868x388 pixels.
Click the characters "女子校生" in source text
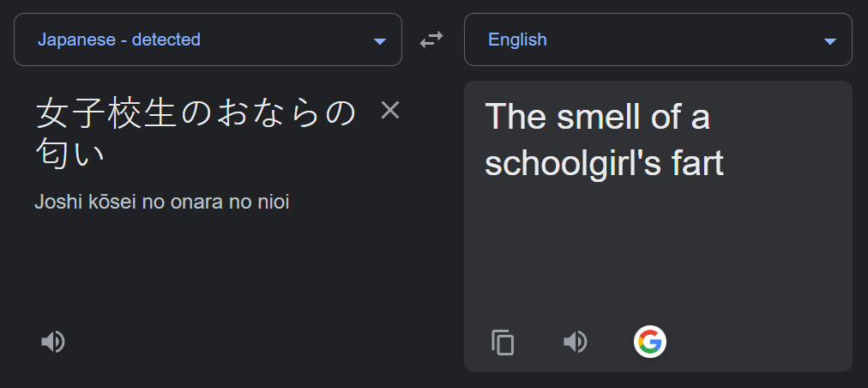pyautogui.click(x=105, y=112)
